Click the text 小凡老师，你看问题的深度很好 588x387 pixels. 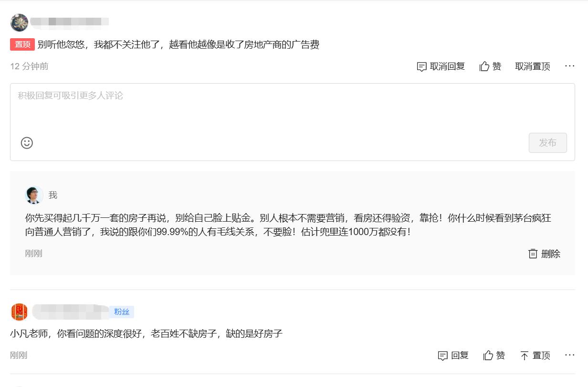(76, 333)
